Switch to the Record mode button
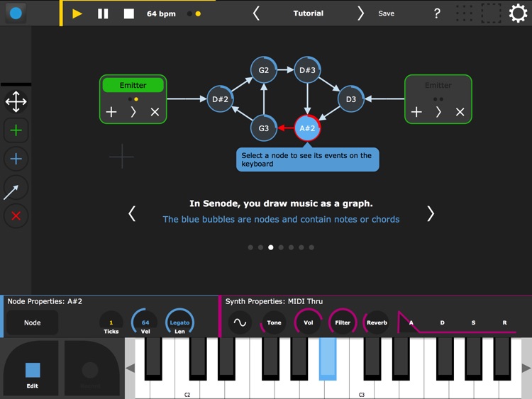The width and height of the screenshot is (532, 399). click(90, 368)
